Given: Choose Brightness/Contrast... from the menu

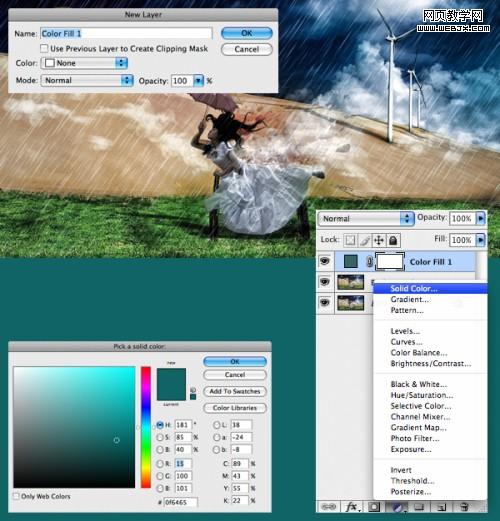Looking at the screenshot, I should pyautogui.click(x=431, y=363).
